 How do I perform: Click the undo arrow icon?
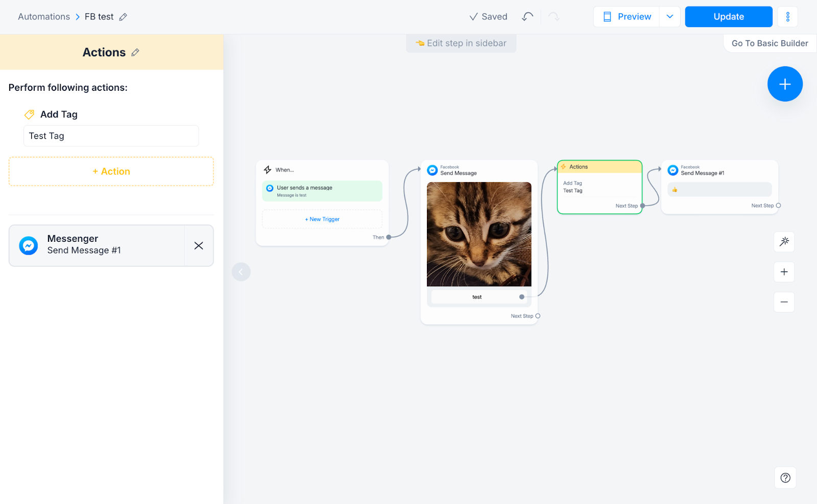pos(527,17)
